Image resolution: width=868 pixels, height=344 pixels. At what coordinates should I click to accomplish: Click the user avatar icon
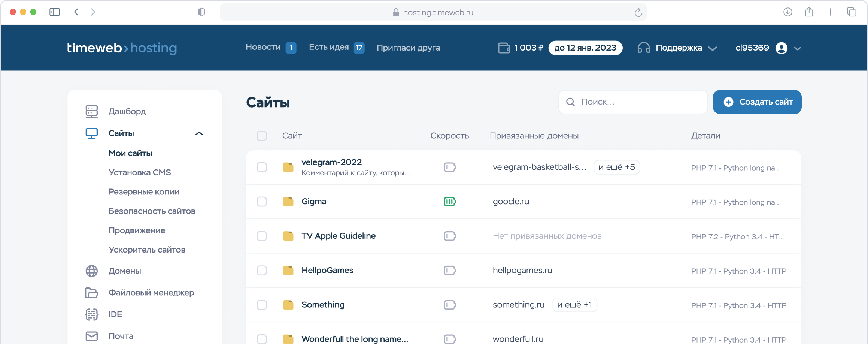point(781,48)
